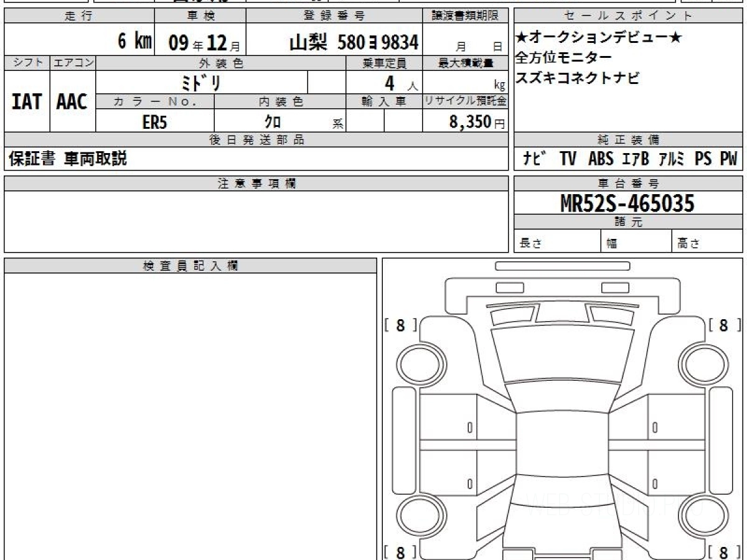Select the IAT shift value

pyautogui.click(x=27, y=102)
